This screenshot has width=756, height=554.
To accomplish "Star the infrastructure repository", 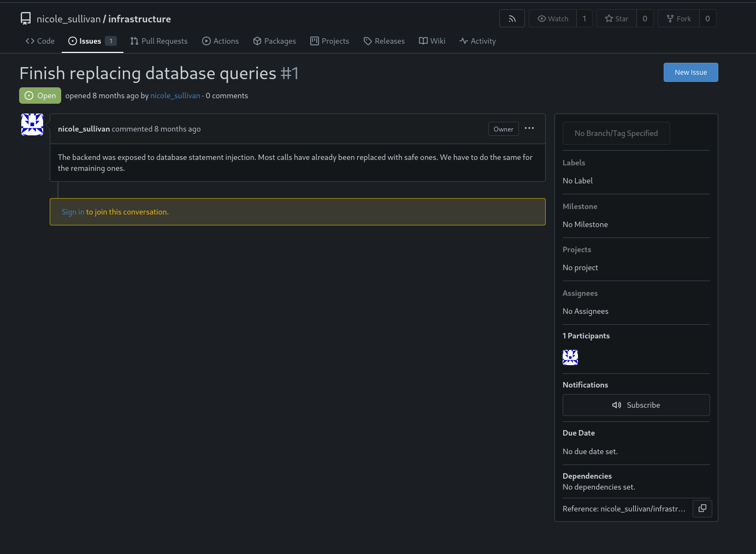I will click(x=617, y=19).
